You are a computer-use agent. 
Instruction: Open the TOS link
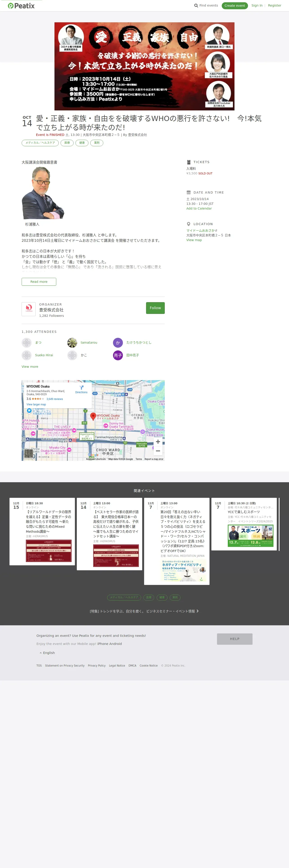point(39,665)
